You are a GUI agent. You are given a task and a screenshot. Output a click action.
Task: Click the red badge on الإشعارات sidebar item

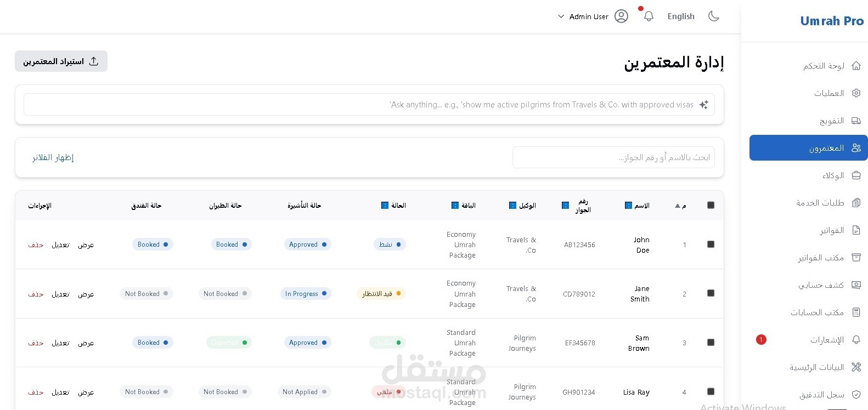761,340
